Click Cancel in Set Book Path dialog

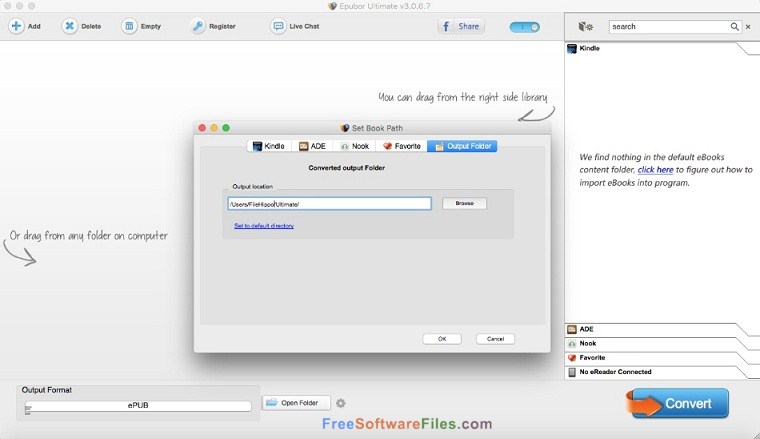[495, 339]
